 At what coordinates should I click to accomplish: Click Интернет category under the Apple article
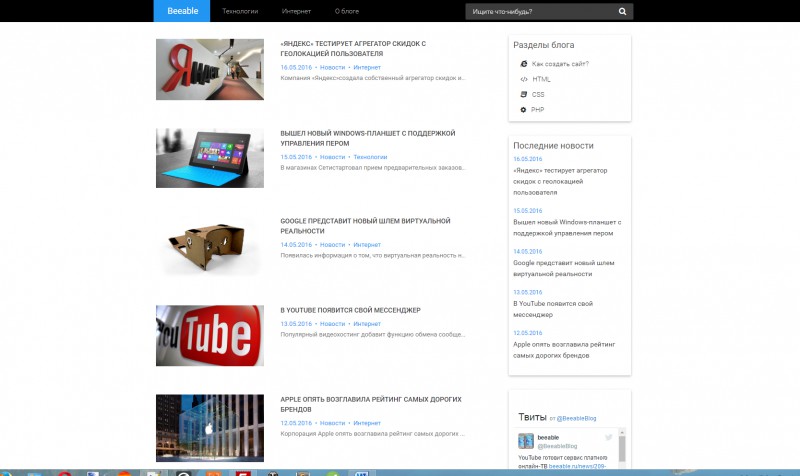367,423
